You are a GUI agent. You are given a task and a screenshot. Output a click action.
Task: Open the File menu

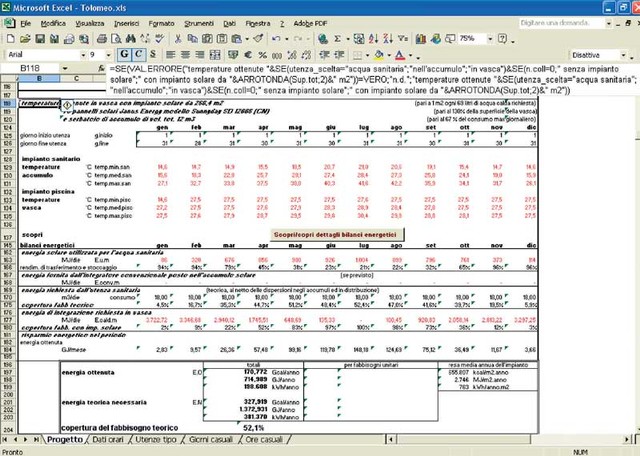(x=25, y=24)
